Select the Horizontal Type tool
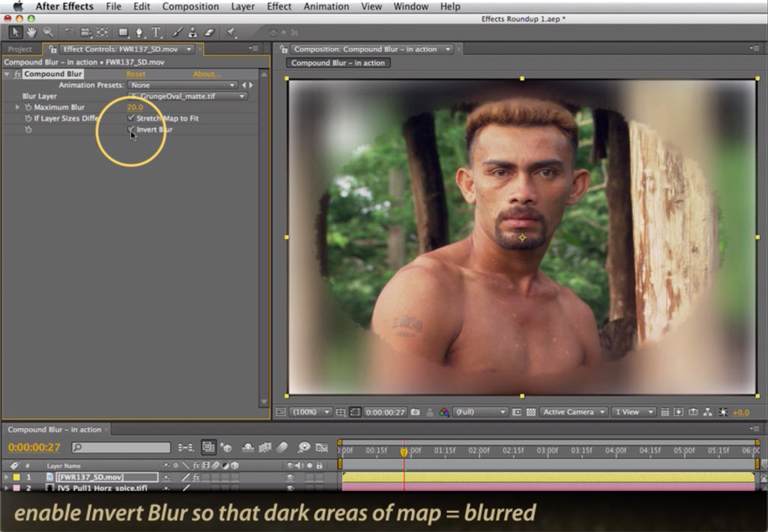768x532 pixels. (156, 32)
